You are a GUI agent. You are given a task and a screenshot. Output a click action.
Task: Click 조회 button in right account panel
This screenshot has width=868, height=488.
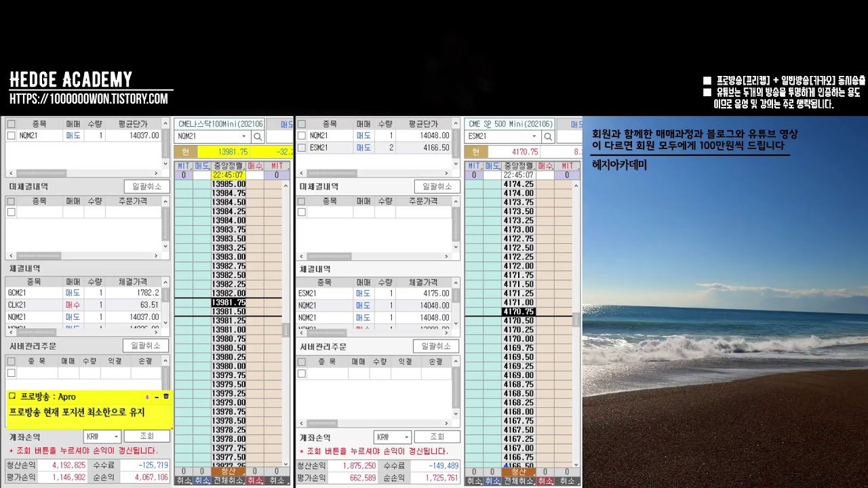pyautogui.click(x=437, y=437)
